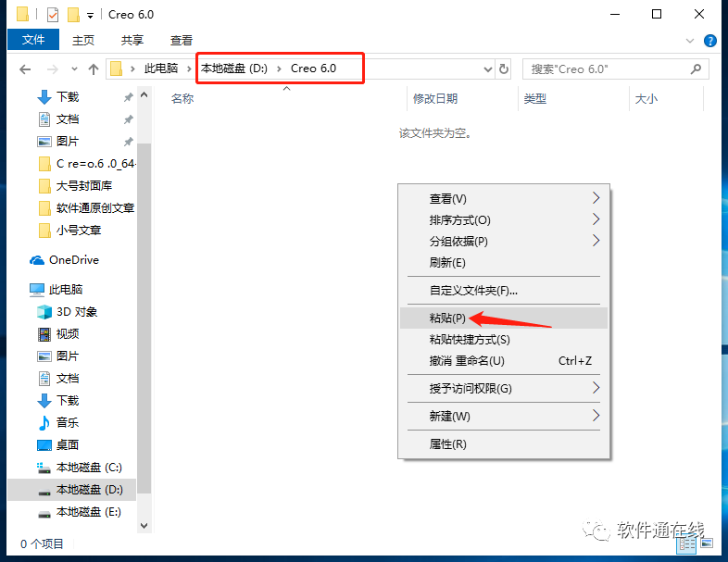Sort by the 类型 column header
Image resolution: width=728 pixels, height=562 pixels.
click(x=534, y=98)
